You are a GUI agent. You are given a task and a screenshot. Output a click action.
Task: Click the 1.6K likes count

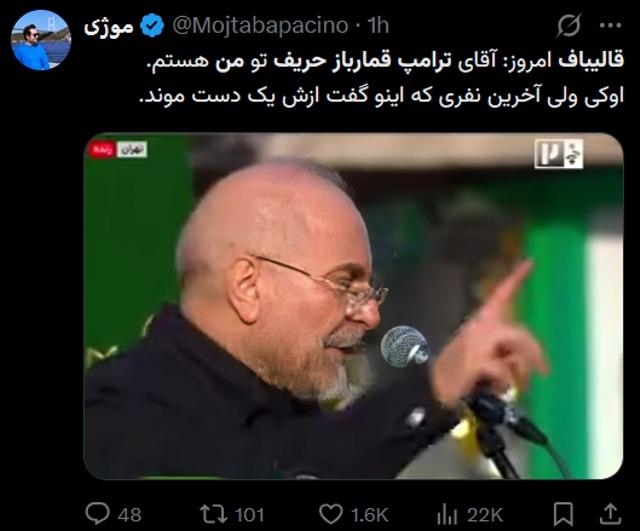tap(370, 515)
